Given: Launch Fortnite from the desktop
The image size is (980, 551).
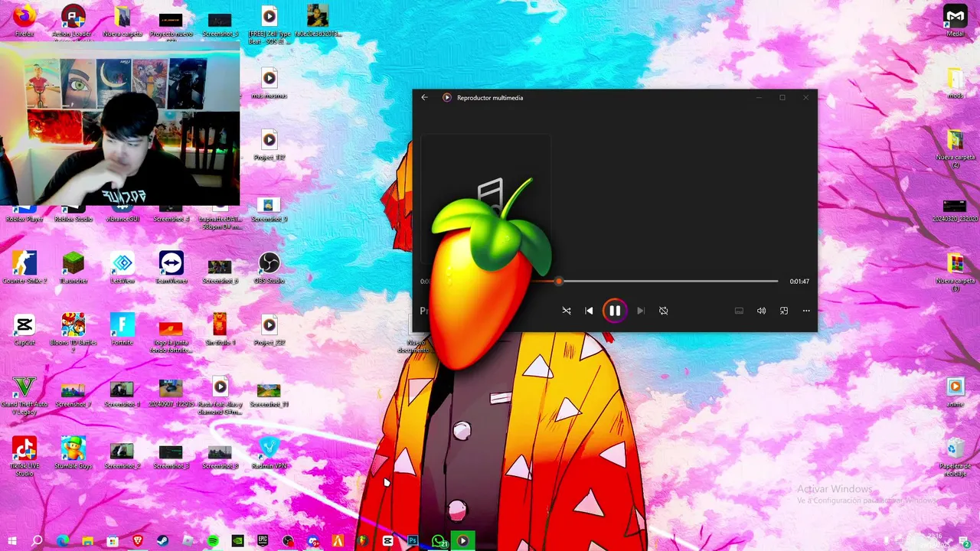Looking at the screenshot, I should coord(122,330).
